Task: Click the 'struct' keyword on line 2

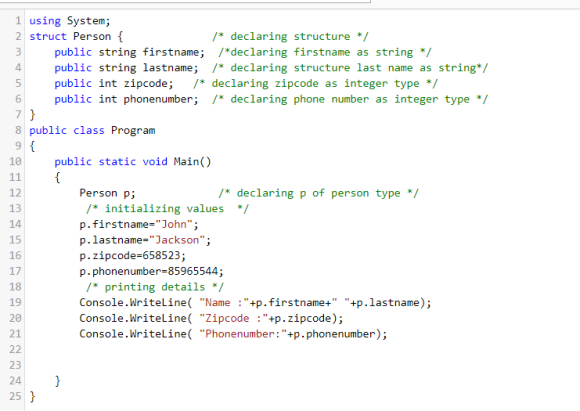Action: [48, 36]
